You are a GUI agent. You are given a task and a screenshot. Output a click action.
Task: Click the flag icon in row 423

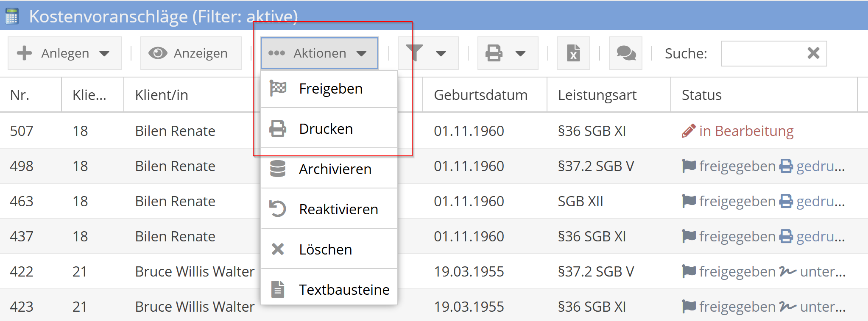tap(689, 307)
